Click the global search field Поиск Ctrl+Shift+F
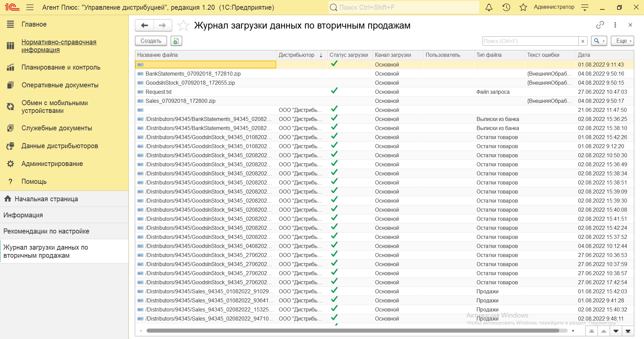 404,7
